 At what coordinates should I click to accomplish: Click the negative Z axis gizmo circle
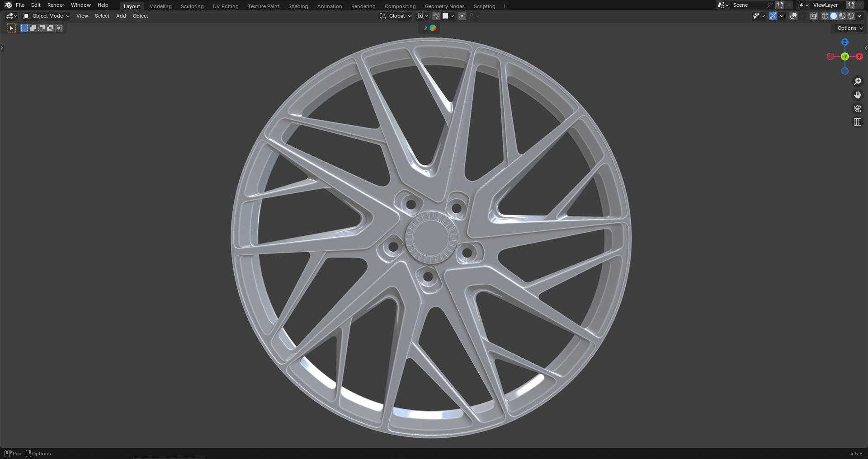point(845,71)
